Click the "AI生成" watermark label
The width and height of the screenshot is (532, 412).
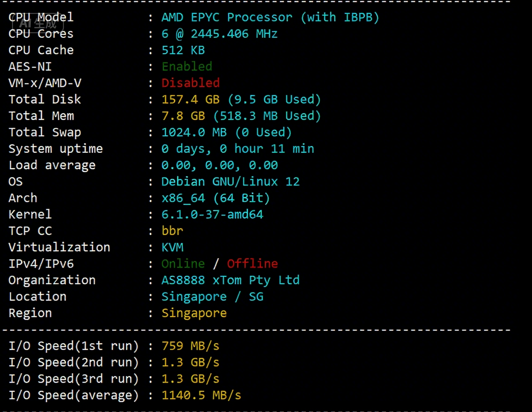[37, 24]
